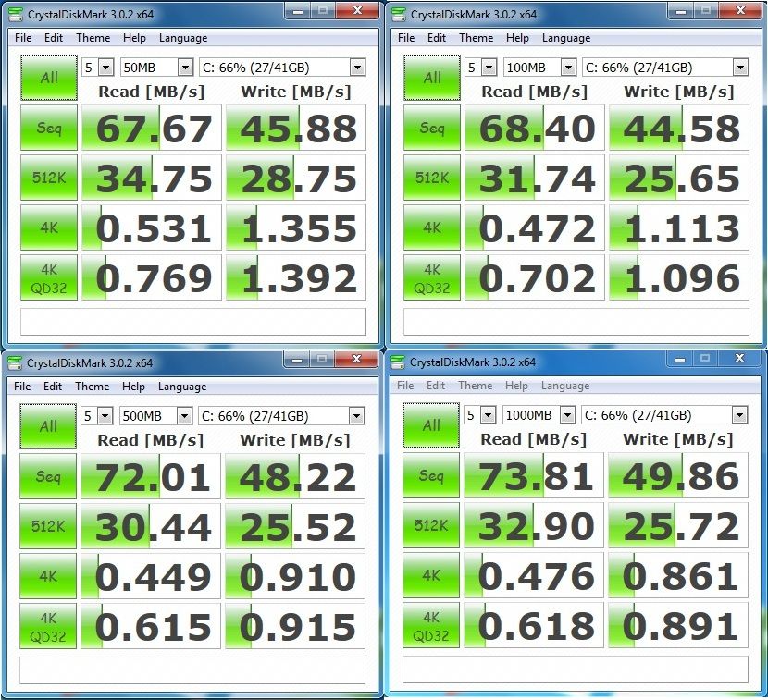The image size is (768, 700).
Task: Open the Edit menu in the 100MB window
Action: point(437,38)
